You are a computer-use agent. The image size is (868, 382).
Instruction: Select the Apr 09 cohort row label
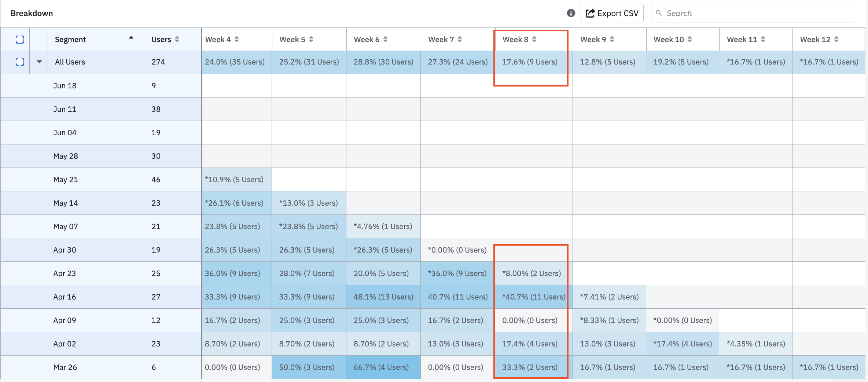pyautogui.click(x=65, y=320)
